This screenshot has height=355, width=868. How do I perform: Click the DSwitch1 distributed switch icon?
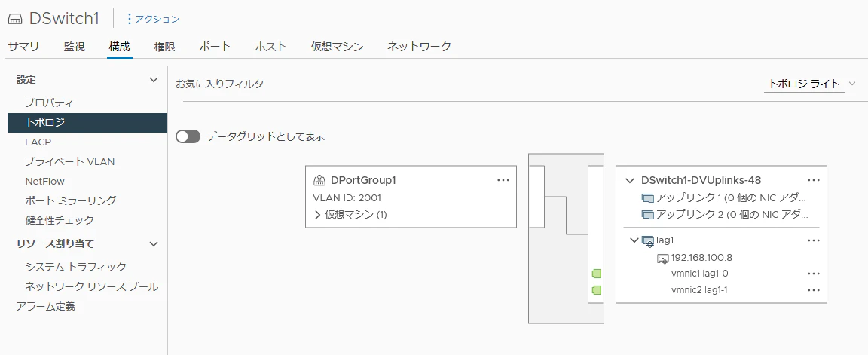tap(15, 19)
